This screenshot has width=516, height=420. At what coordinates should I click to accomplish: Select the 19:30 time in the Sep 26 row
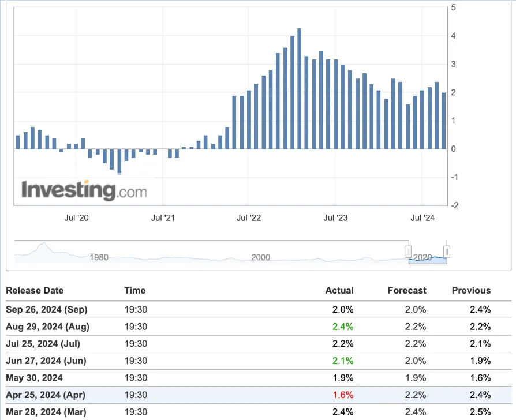pyautogui.click(x=136, y=309)
